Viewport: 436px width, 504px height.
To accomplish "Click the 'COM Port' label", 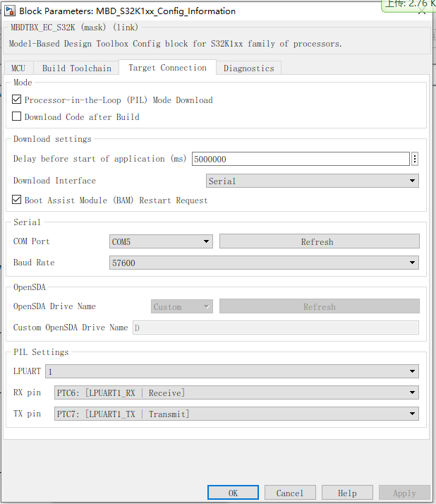I will point(32,241).
